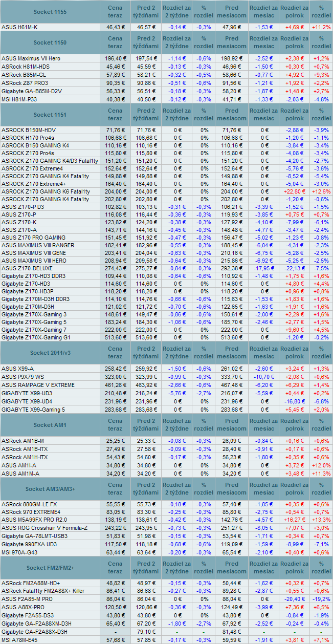Click the Socket 1150 section header
This screenshot has height=644, width=333.
[50, 42]
